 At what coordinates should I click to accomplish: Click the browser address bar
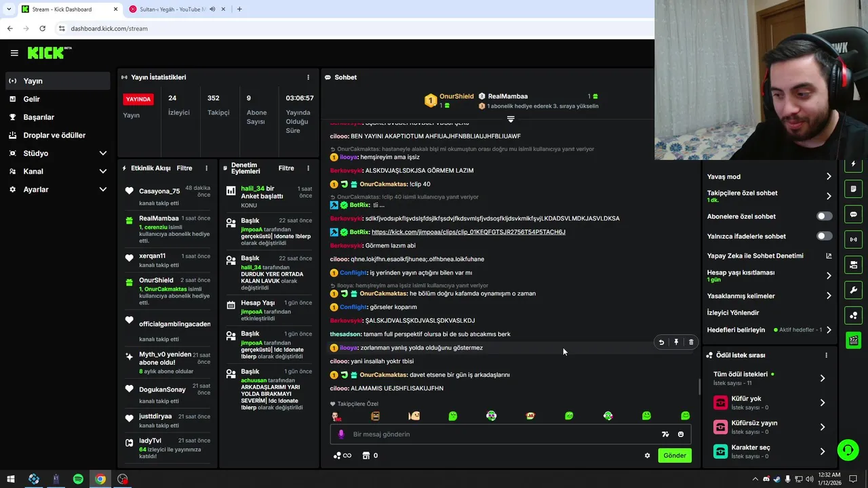[x=353, y=28]
